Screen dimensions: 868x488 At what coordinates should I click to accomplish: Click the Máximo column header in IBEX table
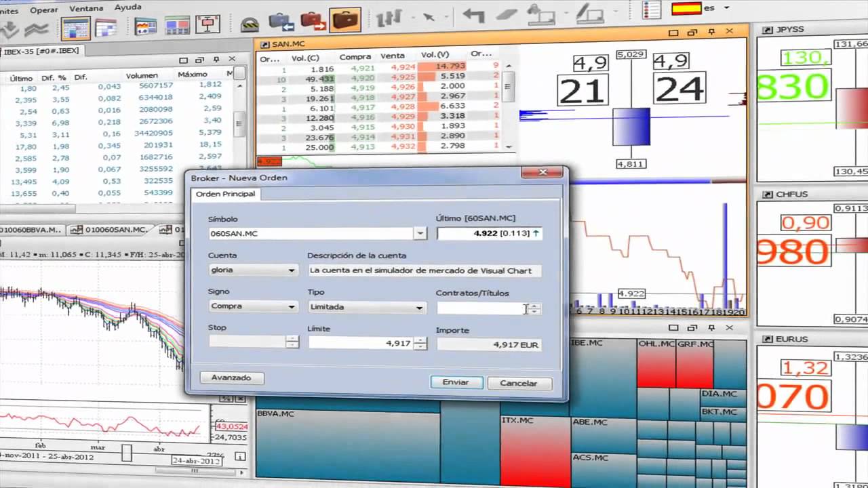coord(193,74)
